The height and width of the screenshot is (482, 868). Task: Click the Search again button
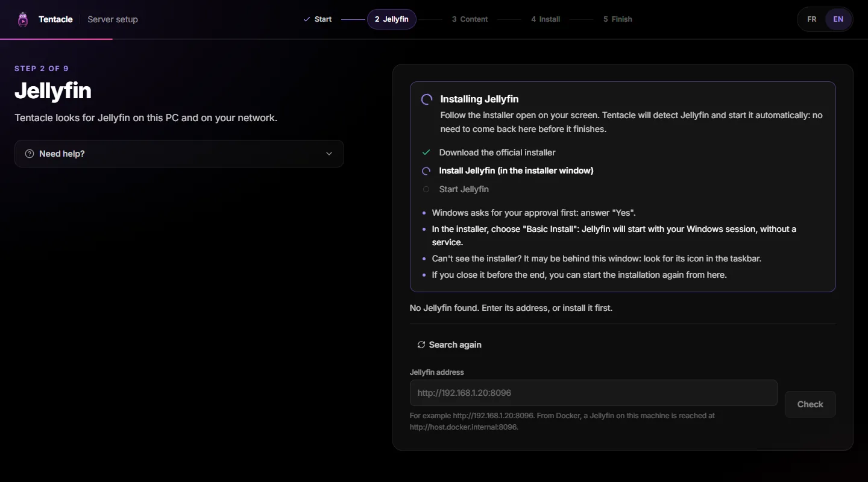tap(449, 345)
